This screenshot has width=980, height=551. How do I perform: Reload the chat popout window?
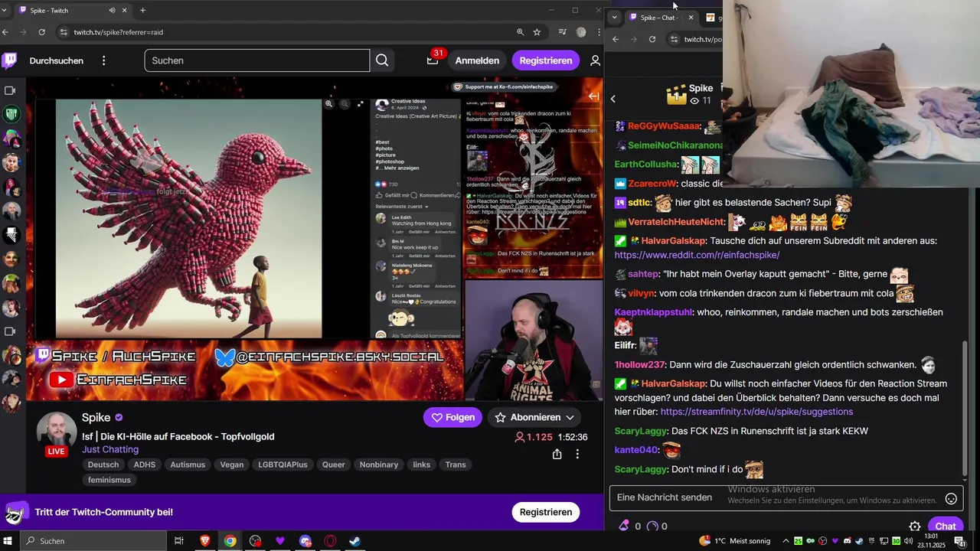tap(652, 39)
